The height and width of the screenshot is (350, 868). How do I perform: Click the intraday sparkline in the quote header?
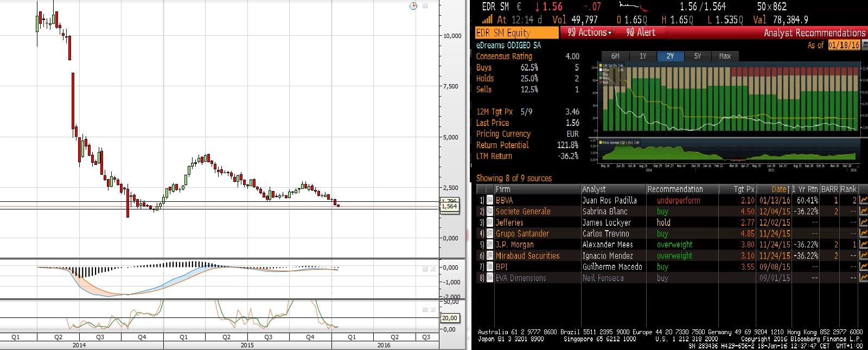pos(634,6)
